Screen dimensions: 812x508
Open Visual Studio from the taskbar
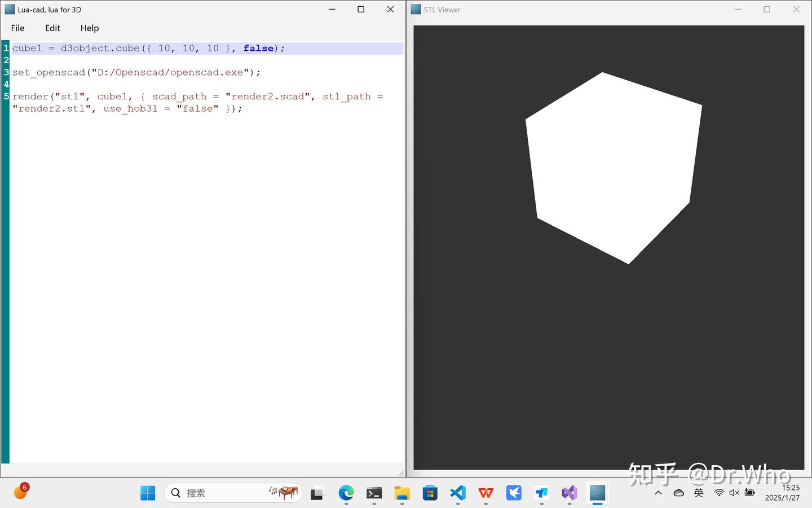pyautogui.click(x=570, y=493)
